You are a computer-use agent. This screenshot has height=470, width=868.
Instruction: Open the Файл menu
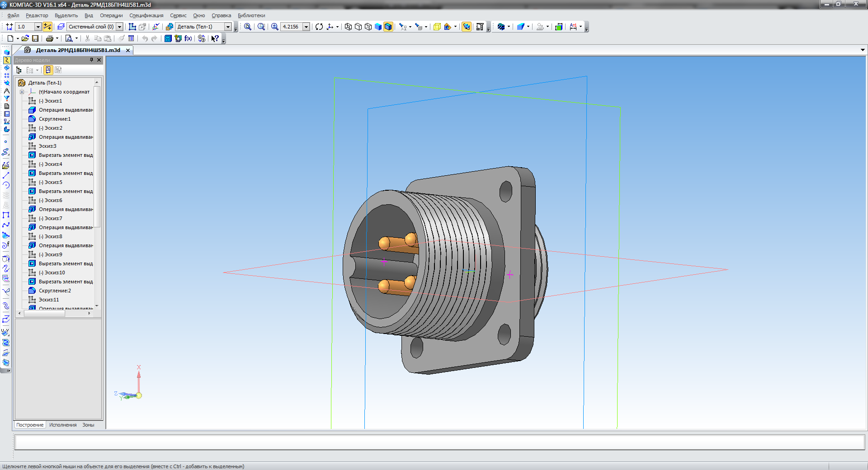tap(13, 15)
